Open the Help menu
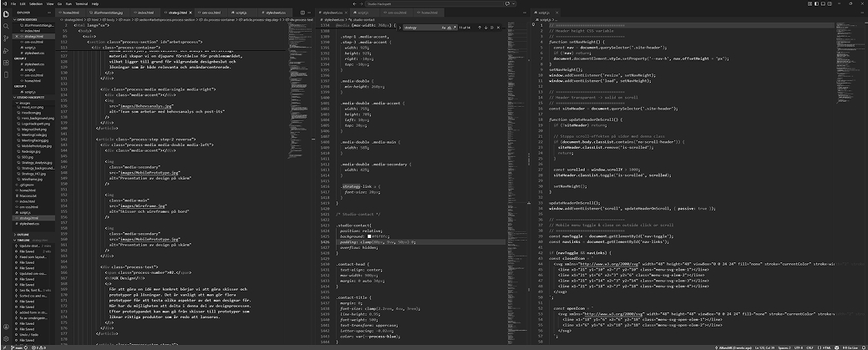868x350 pixels. [x=95, y=3]
